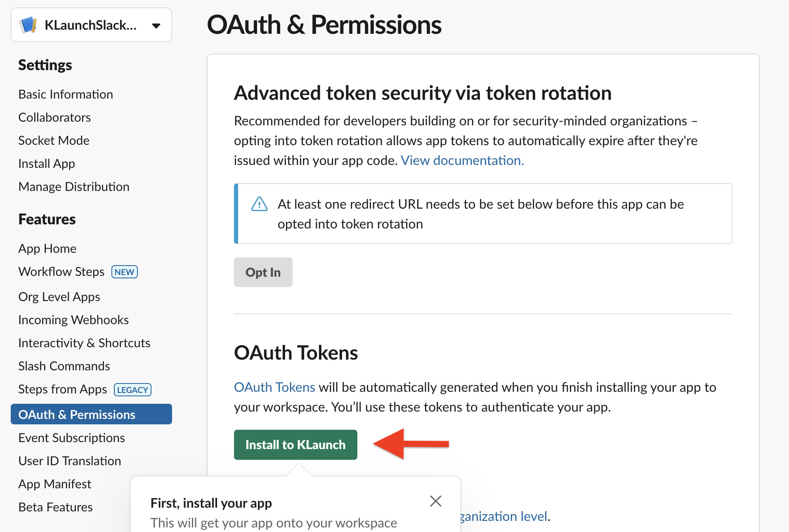
Task: Close the 'First, install your app' popup
Action: click(x=435, y=501)
